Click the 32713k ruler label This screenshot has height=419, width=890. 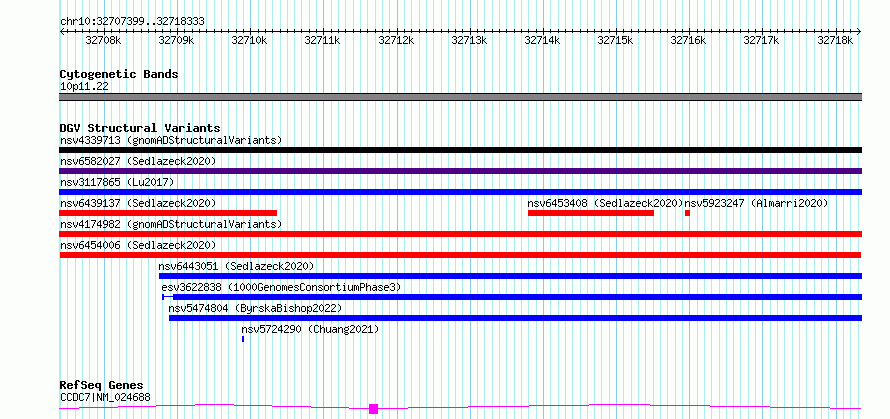[469, 40]
